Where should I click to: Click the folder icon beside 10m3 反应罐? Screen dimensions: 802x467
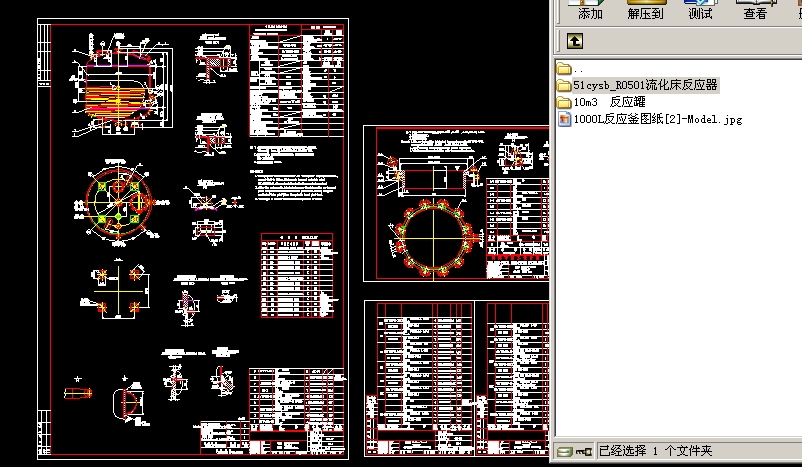tap(564, 102)
